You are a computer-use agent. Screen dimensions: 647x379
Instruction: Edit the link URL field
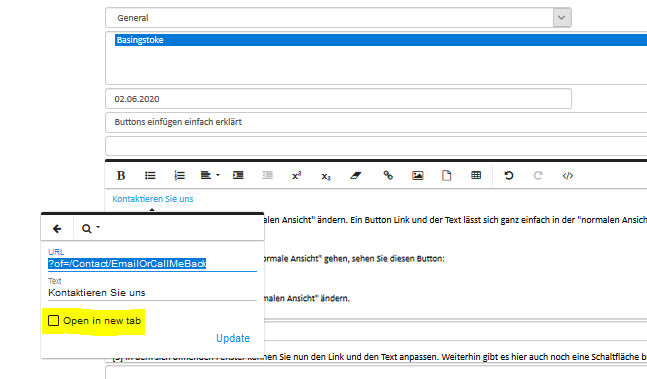click(152, 264)
